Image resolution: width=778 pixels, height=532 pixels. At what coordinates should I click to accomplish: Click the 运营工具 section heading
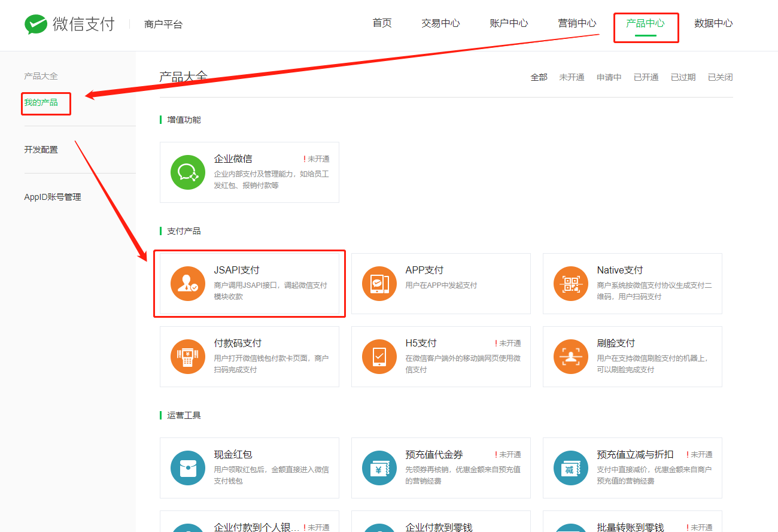(184, 415)
